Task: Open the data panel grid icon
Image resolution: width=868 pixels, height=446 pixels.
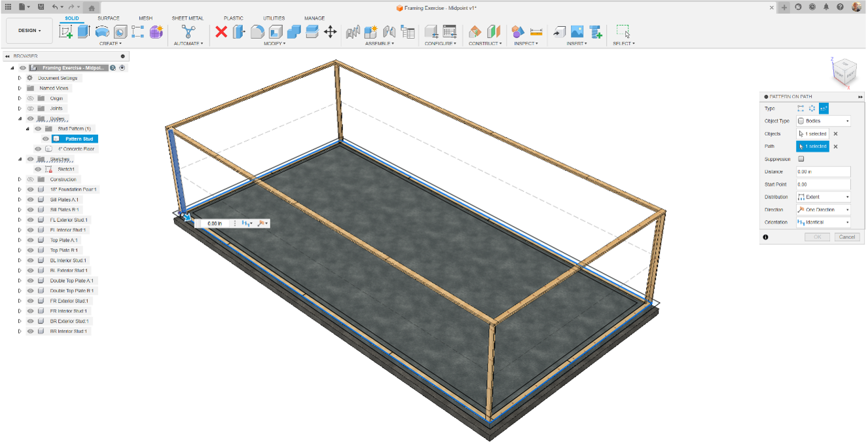Action: click(8, 7)
